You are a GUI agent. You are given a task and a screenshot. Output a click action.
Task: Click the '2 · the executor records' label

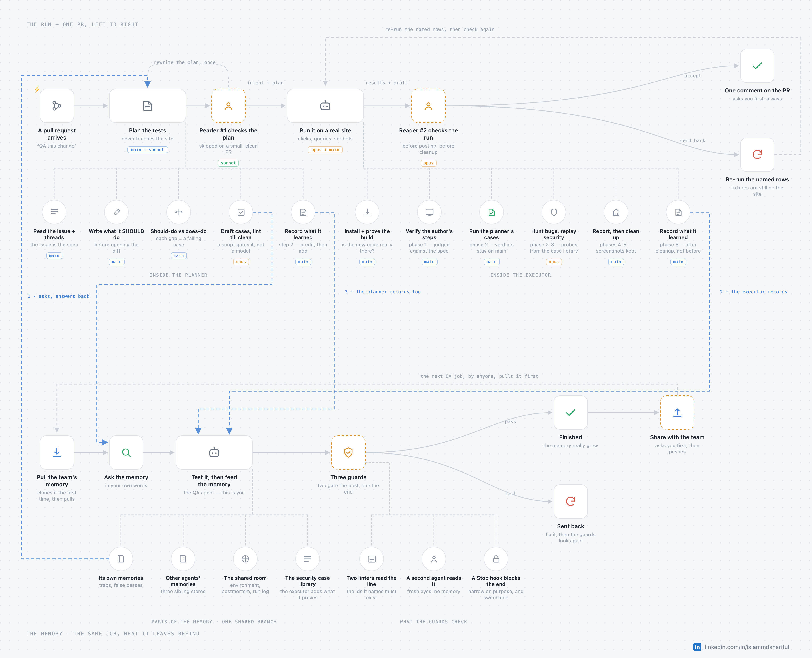point(753,292)
